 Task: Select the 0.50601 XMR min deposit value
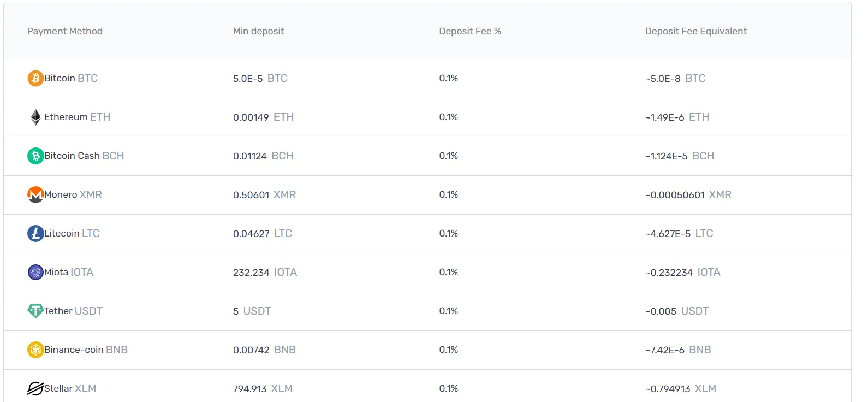[265, 194]
